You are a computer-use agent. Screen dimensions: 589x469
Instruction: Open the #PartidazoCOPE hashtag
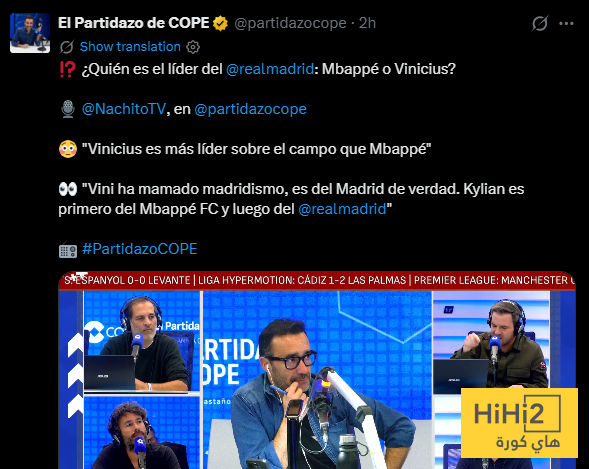pos(140,249)
